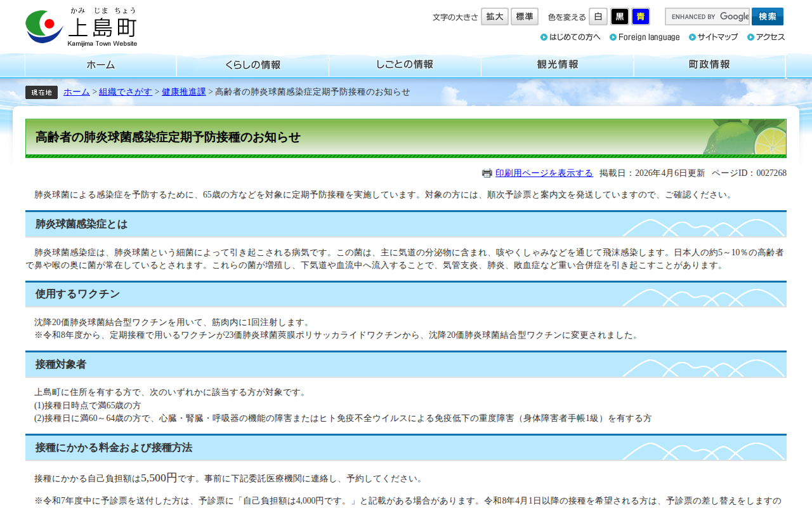Select black background color 黒
The height and width of the screenshot is (508, 812).
(620, 17)
